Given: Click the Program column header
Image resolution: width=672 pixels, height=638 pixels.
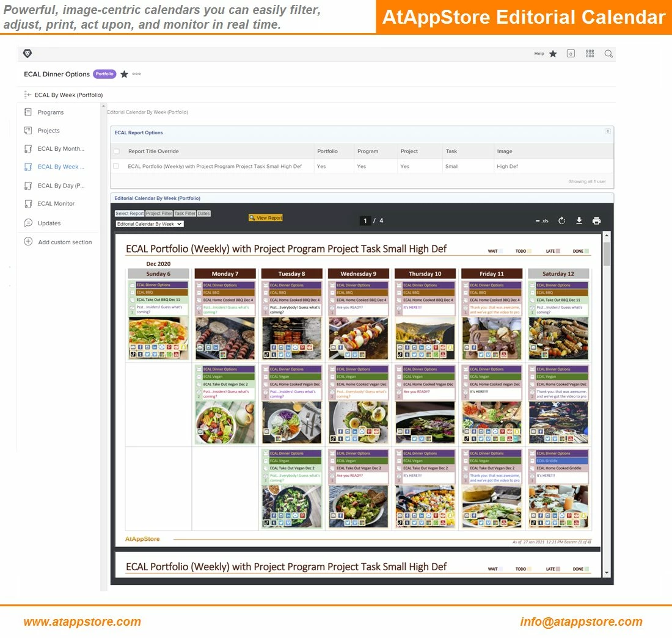Looking at the screenshot, I should [368, 151].
